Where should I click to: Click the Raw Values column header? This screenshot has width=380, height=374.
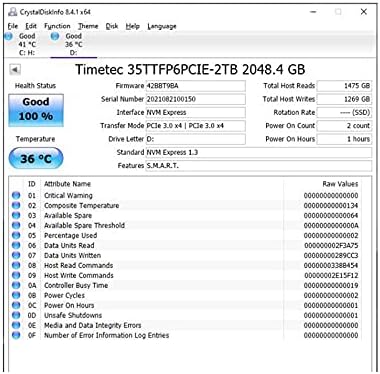[340, 184]
